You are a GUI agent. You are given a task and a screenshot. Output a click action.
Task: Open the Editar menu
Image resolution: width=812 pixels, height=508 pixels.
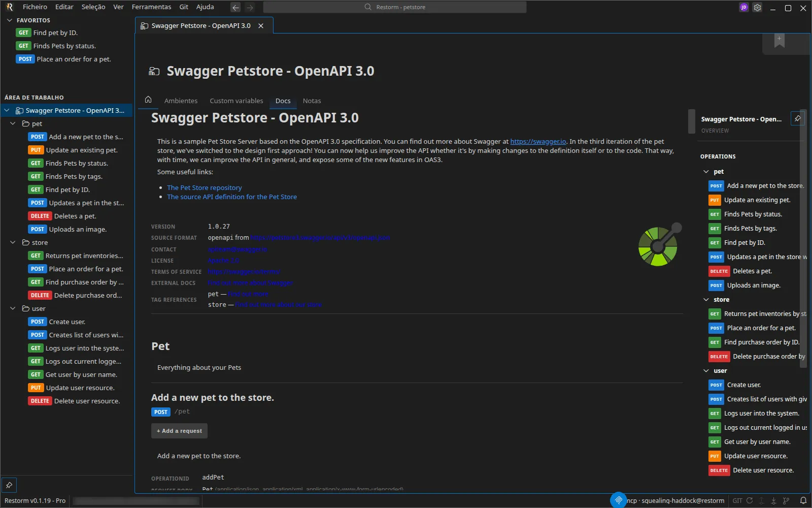64,7
